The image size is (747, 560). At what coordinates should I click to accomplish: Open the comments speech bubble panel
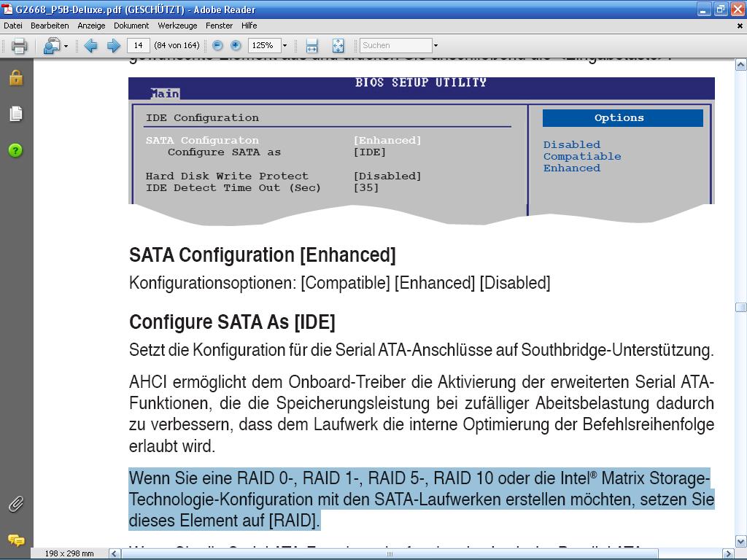pyautogui.click(x=16, y=540)
